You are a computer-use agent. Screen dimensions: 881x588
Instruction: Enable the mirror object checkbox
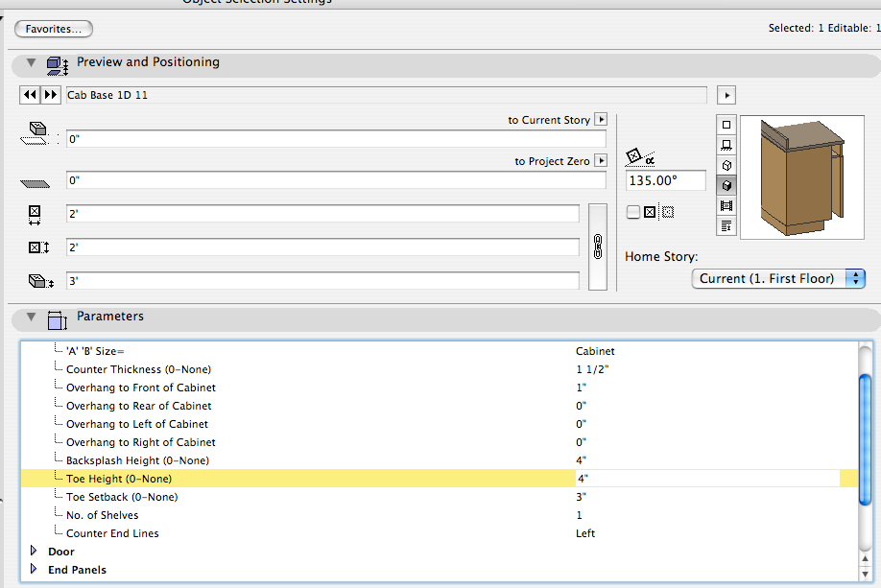click(633, 212)
